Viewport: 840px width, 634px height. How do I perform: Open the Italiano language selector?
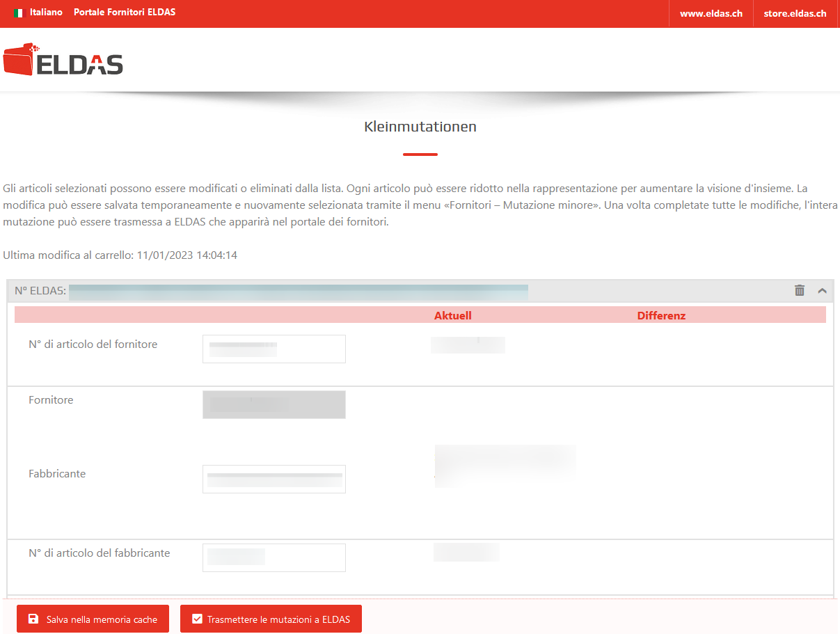(x=46, y=13)
